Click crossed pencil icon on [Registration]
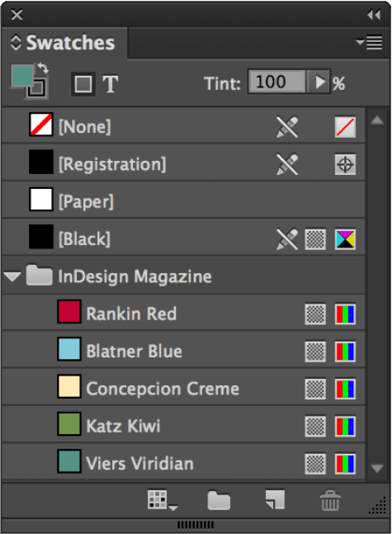The width and height of the screenshot is (392, 534). click(x=287, y=164)
